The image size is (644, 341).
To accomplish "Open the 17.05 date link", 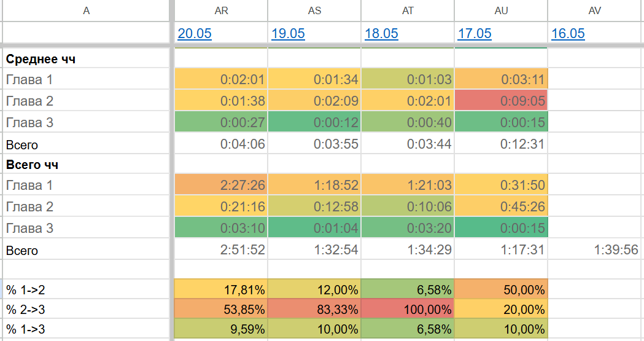I will (475, 33).
